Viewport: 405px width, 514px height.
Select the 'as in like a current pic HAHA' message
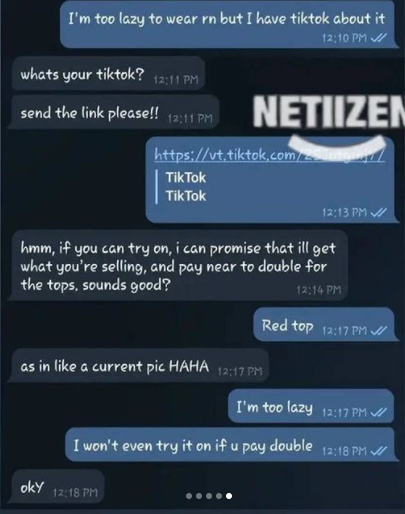(139, 366)
